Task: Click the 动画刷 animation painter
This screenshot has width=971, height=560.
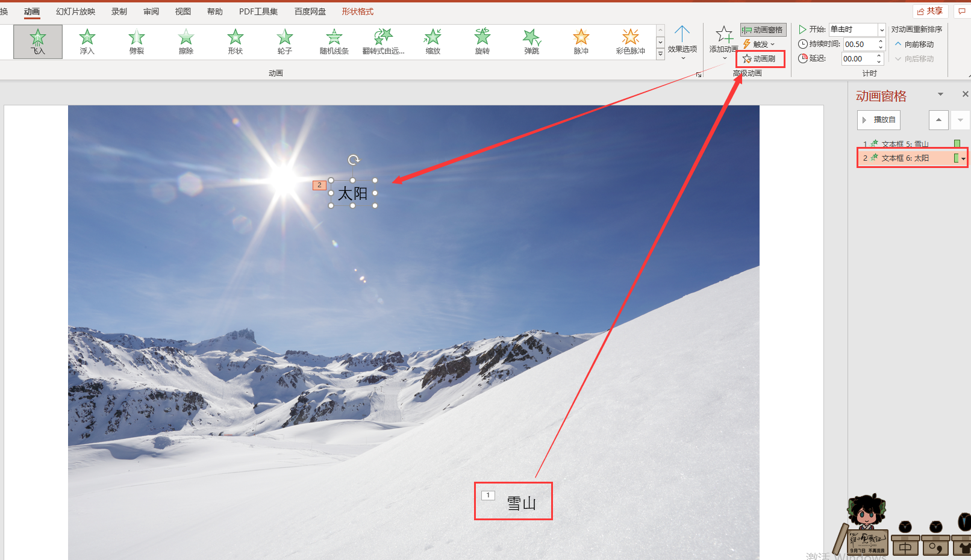Action: [x=760, y=59]
